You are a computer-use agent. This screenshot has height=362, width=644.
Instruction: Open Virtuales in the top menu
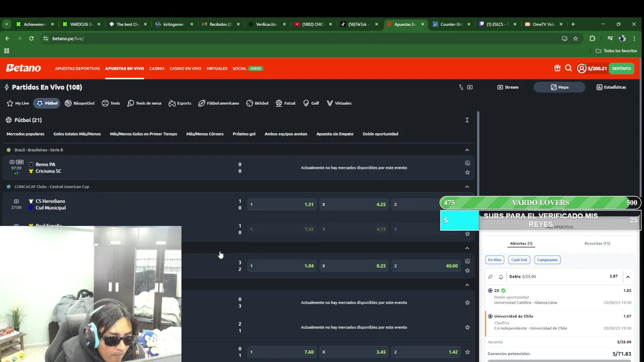click(x=217, y=68)
